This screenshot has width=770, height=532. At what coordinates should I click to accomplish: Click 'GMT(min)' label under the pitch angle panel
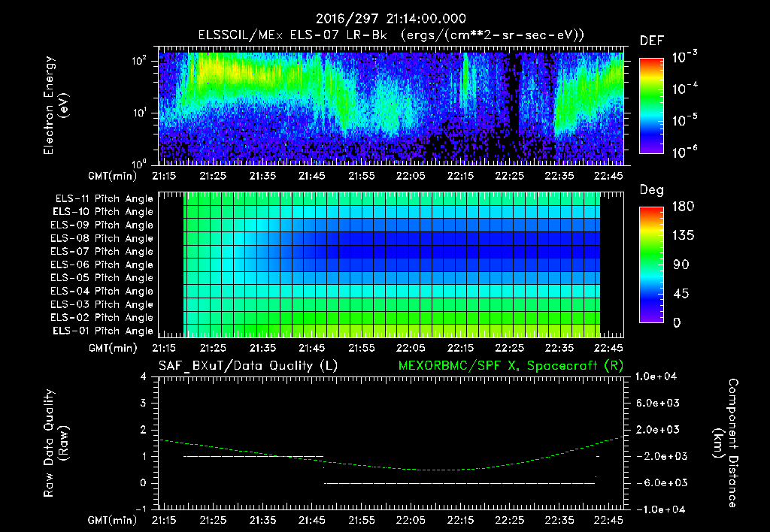pos(113,348)
